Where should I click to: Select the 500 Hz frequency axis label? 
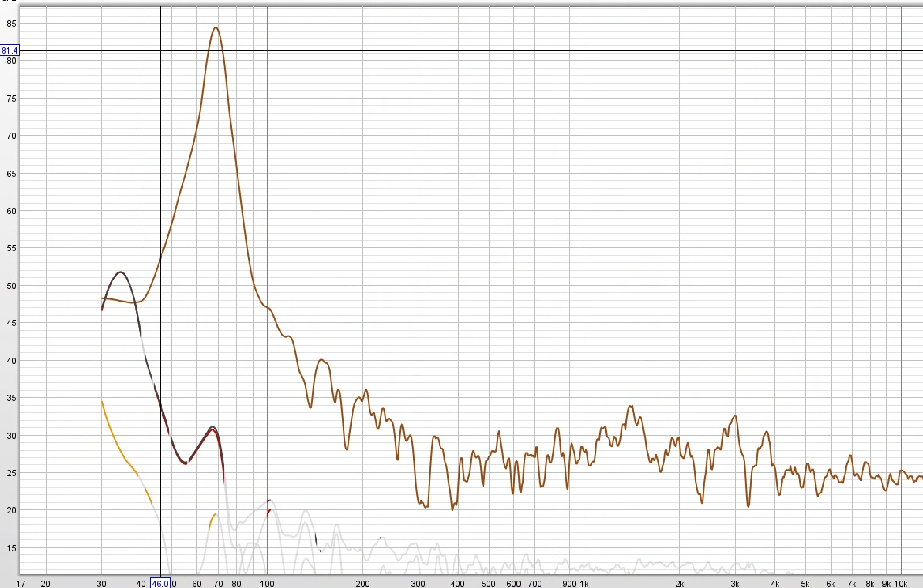point(488,584)
